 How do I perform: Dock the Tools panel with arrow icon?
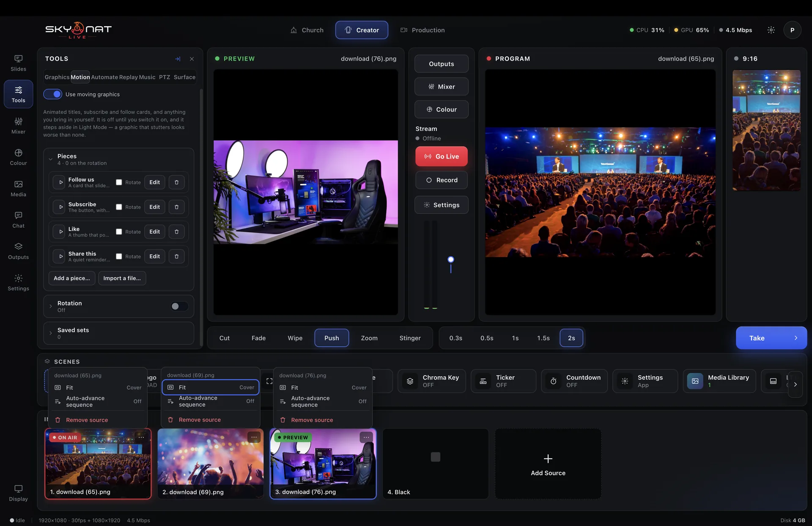coord(178,59)
